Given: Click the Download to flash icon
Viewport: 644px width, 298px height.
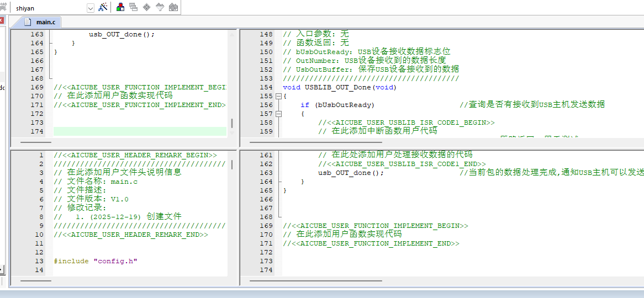Looking at the screenshot, I should [x=3, y=7].
